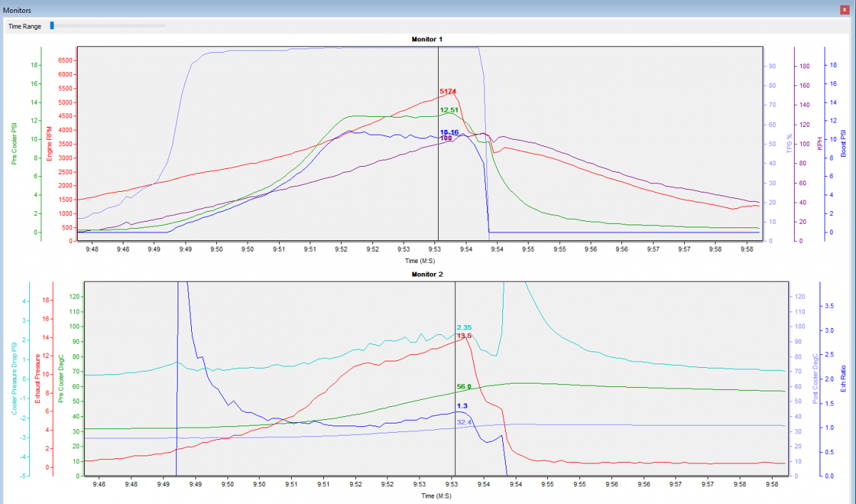Viewport: 856px width, 504px height.
Task: Click the Cooler Pressure Drop PSI axis label
Action: [x=15, y=379]
